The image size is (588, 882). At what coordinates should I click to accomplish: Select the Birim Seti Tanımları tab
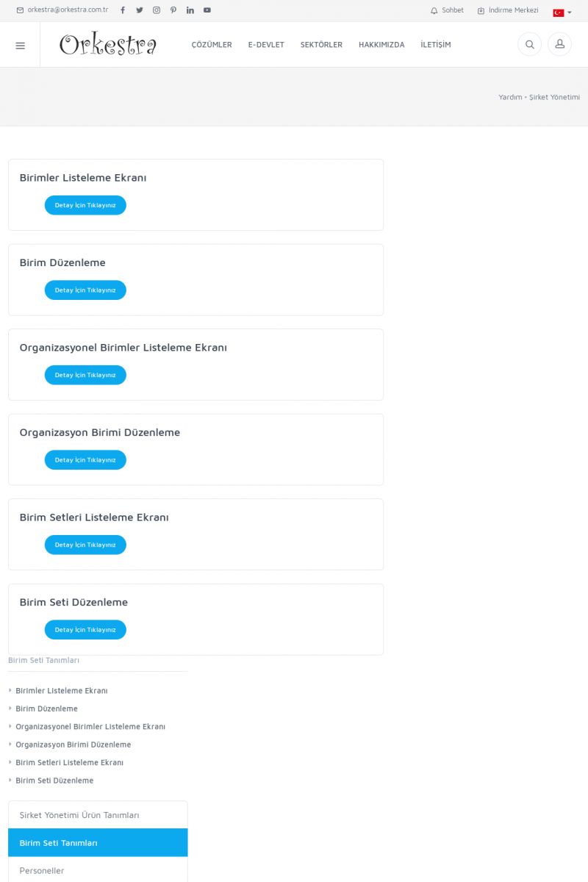[98, 843]
